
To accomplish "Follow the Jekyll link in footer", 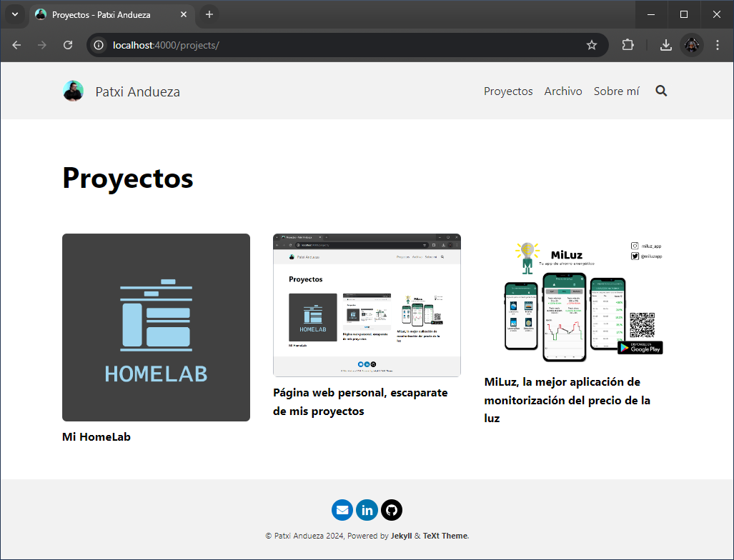I will [401, 536].
